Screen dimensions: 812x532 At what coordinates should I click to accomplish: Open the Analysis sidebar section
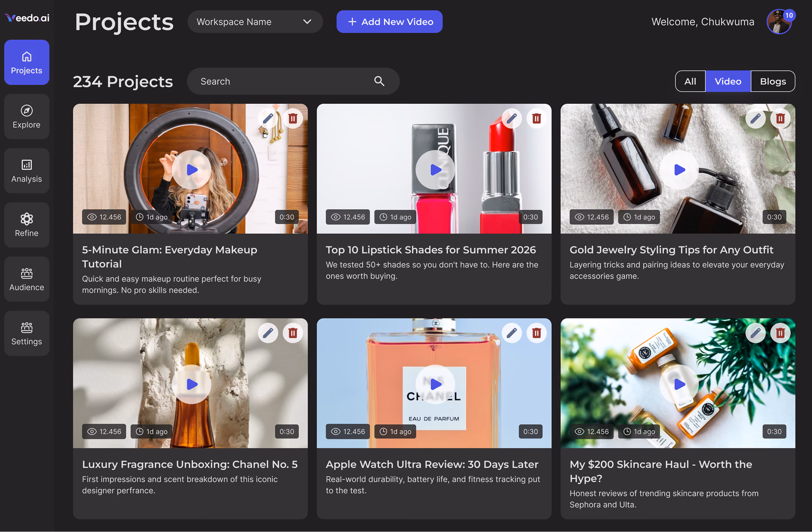27,171
